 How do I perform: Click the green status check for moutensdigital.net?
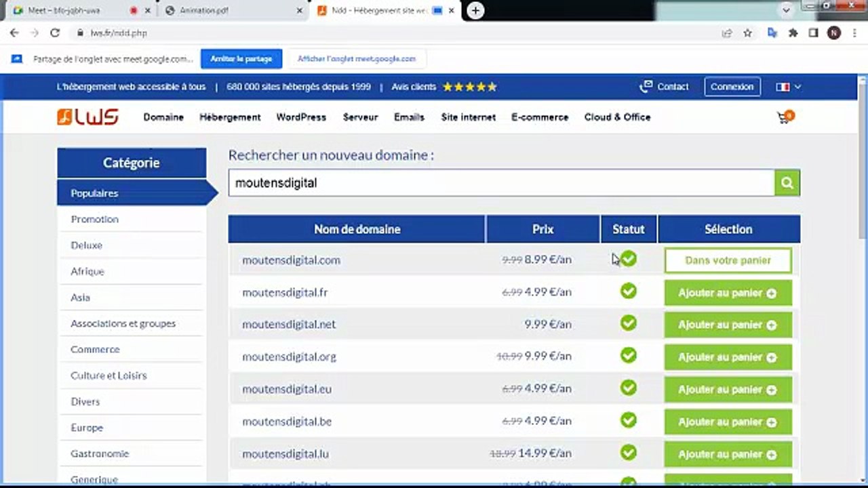(x=629, y=323)
